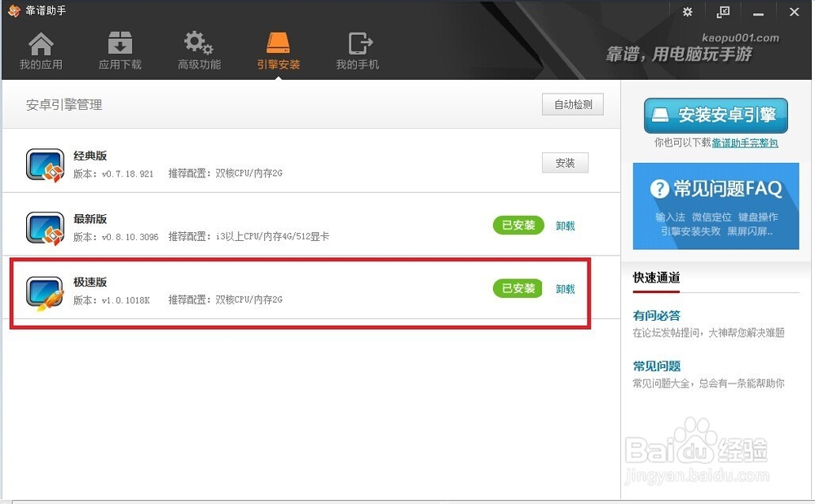The width and height of the screenshot is (815, 504).
Task: Open the 常见问题 quick link
Action: click(656, 366)
